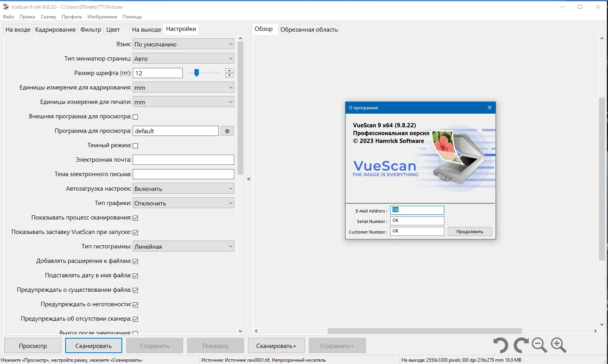The height and width of the screenshot is (364, 608).
Task: Toggle Добавлять расширения к файлам checkbox
Action: point(136,261)
